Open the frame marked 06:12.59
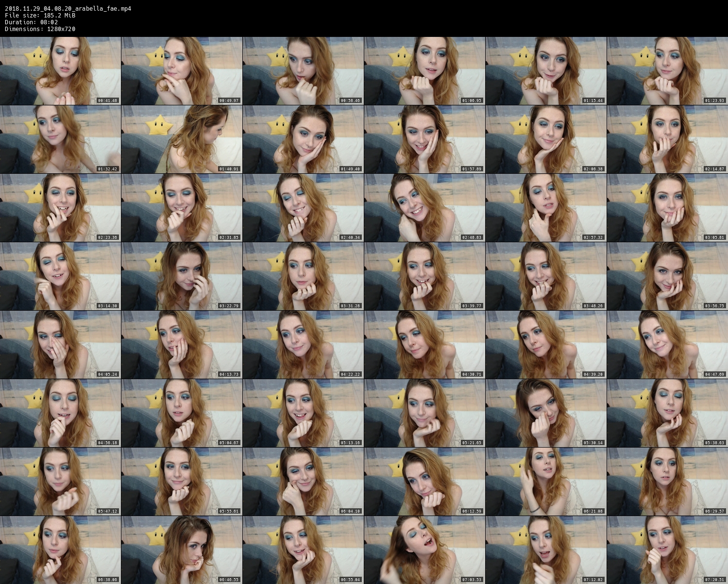728x584 pixels. [424, 482]
